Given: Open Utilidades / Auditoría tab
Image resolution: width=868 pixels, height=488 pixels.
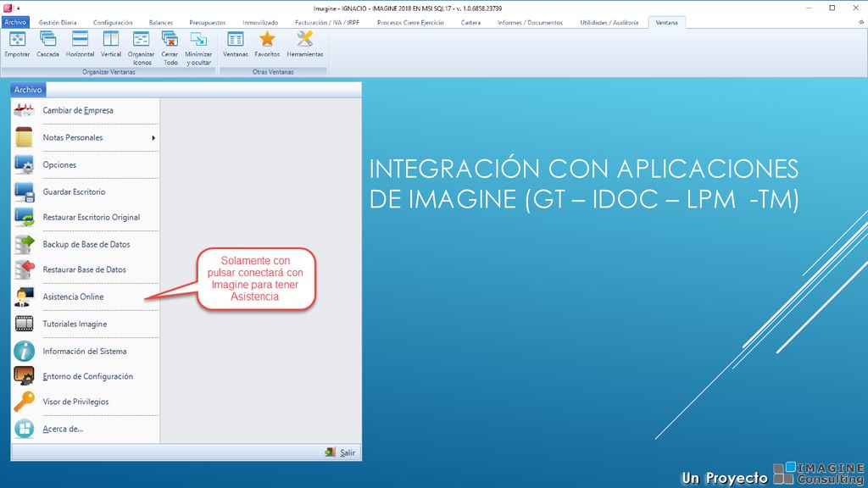Looking at the screenshot, I should (609, 23).
